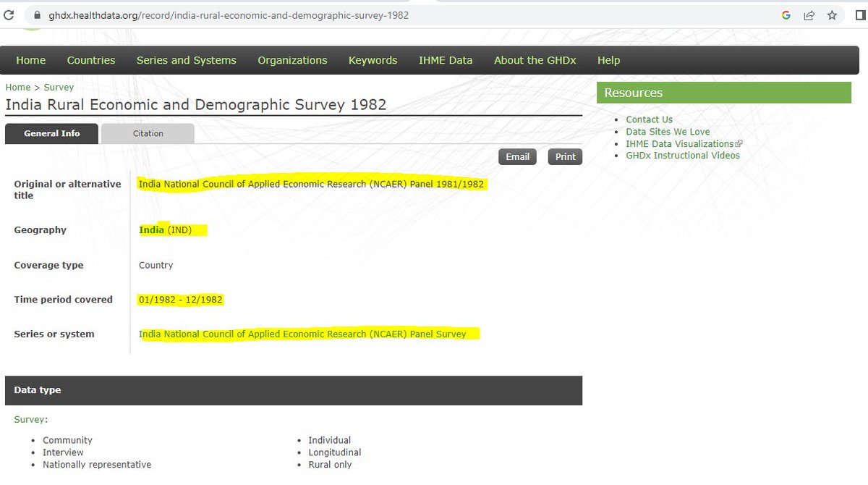The width and height of the screenshot is (868, 485).
Task: Click the Email button
Action: pyautogui.click(x=517, y=156)
